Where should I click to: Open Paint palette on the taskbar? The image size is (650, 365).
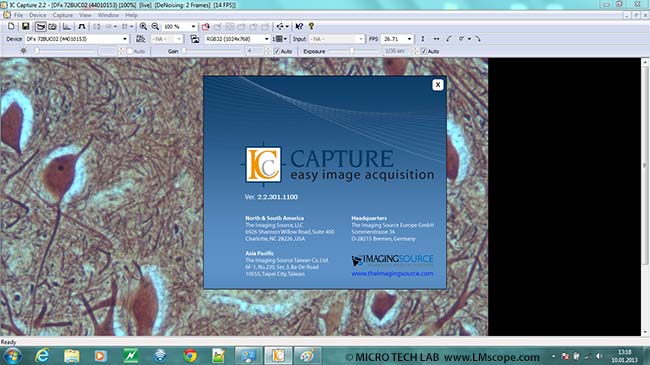(x=308, y=356)
